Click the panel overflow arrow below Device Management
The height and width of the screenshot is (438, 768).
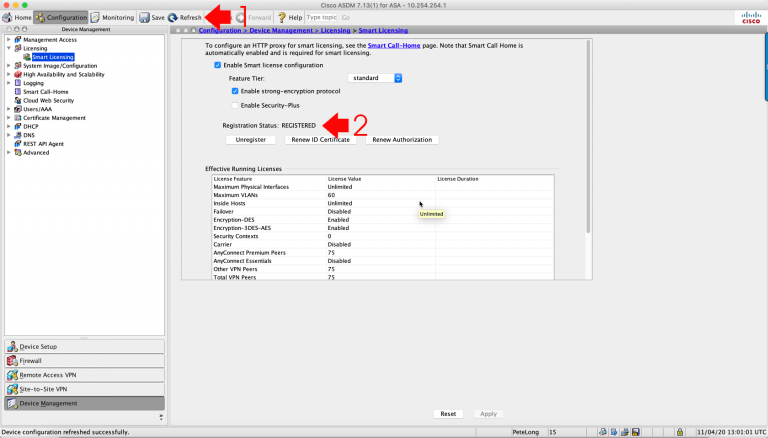[161, 417]
